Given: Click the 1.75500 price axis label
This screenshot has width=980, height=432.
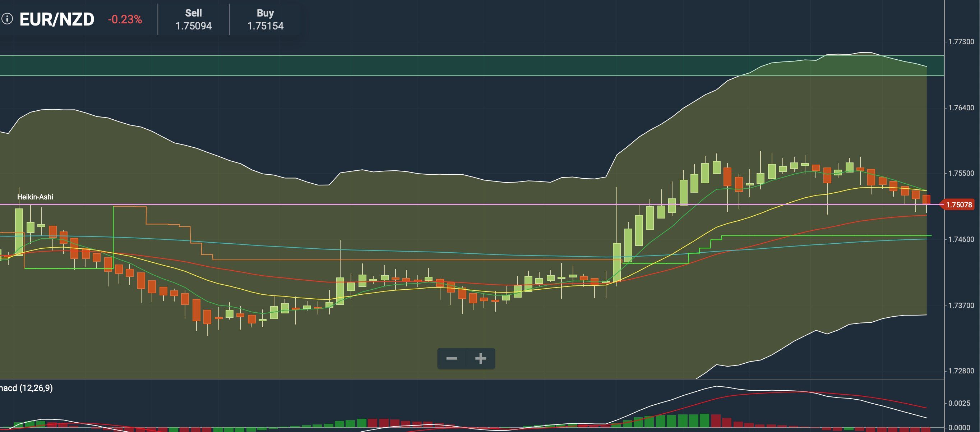Looking at the screenshot, I should pyautogui.click(x=961, y=174).
